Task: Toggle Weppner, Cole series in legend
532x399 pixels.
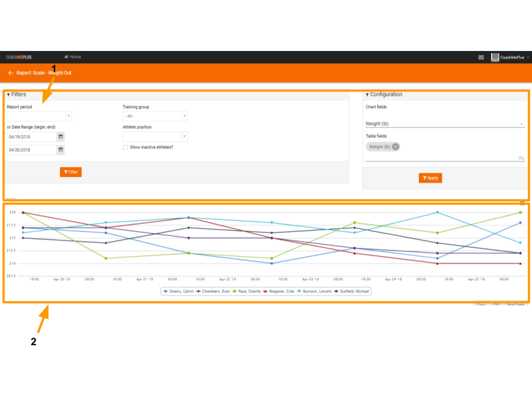Action: (279, 291)
